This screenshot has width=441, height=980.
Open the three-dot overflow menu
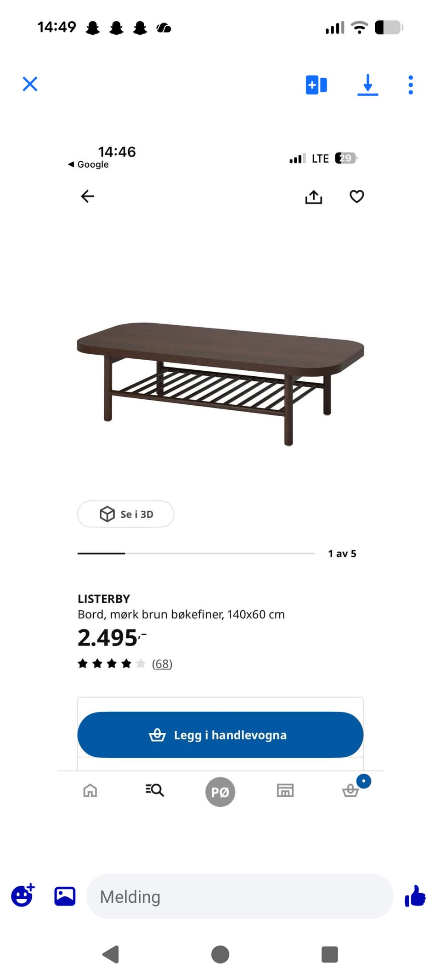coord(410,85)
